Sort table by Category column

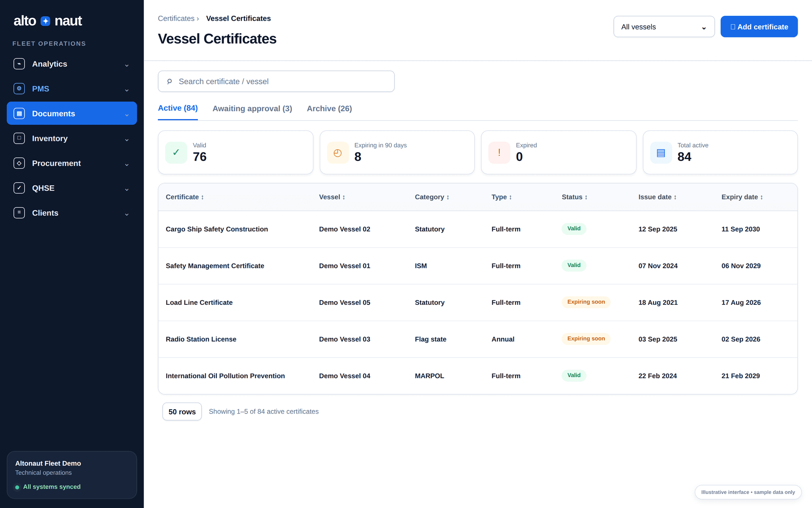pyautogui.click(x=432, y=197)
